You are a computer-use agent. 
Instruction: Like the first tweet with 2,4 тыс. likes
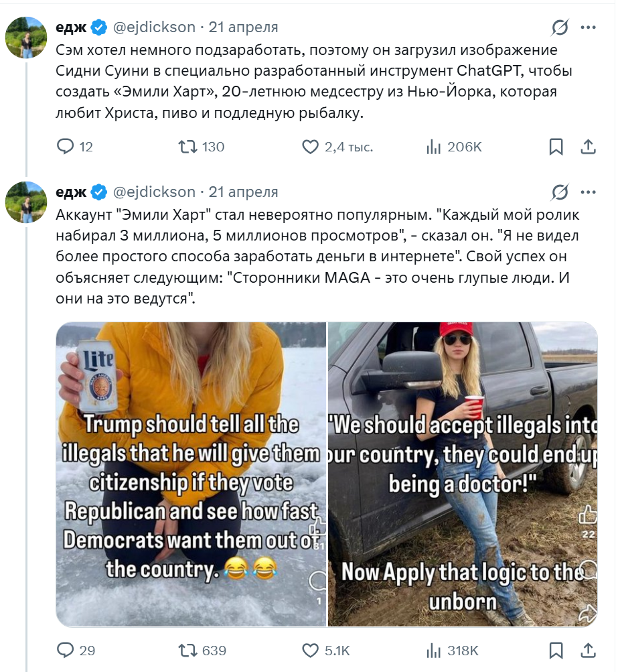click(337, 147)
